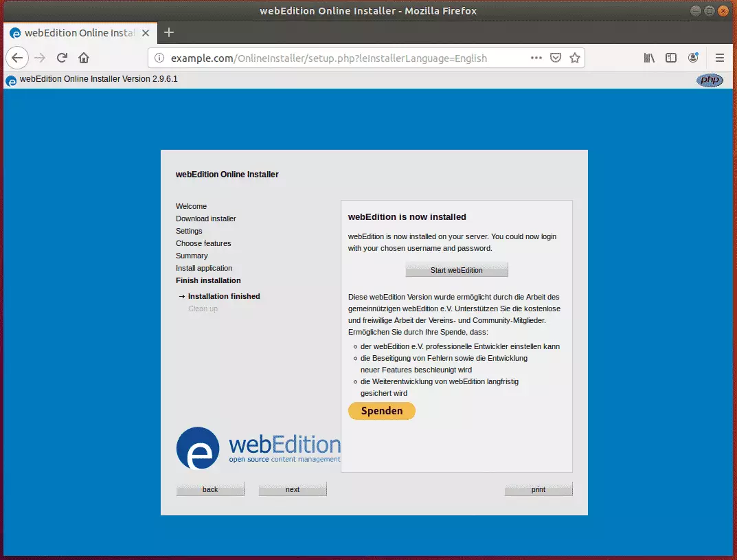Select the greyed Clean up substep
The height and width of the screenshot is (560, 737).
[x=203, y=309]
